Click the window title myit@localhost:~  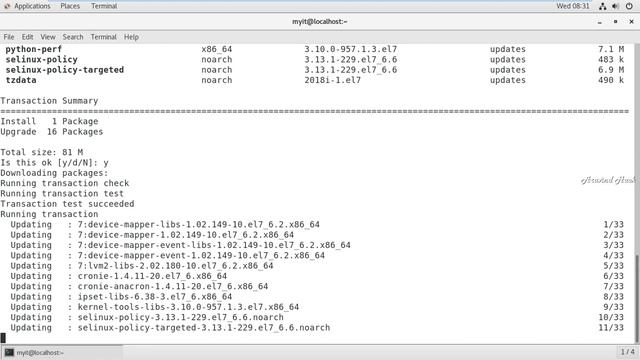(x=320, y=22)
